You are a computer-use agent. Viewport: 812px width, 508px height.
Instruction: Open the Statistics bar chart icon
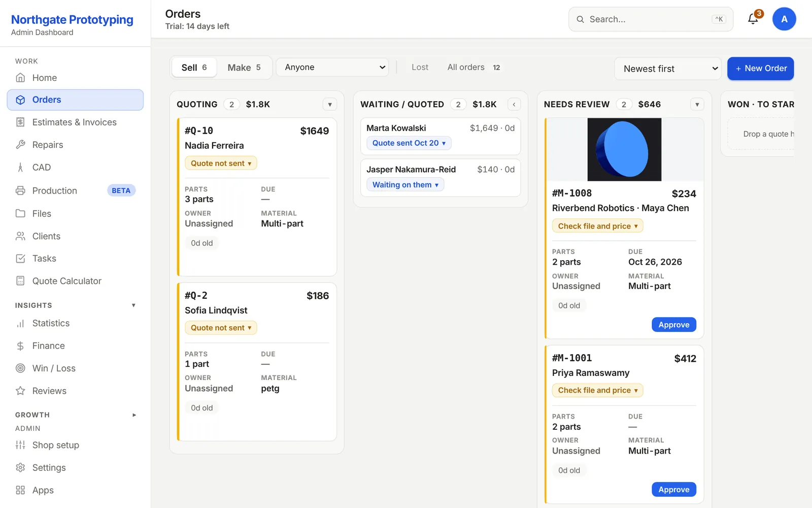point(20,324)
